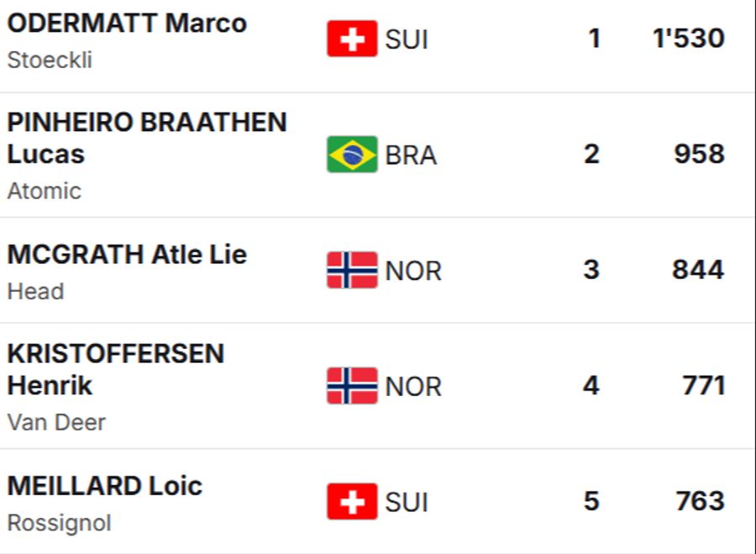This screenshot has width=756, height=554.
Task: Click the Van Deer brand label
Action: point(56,422)
